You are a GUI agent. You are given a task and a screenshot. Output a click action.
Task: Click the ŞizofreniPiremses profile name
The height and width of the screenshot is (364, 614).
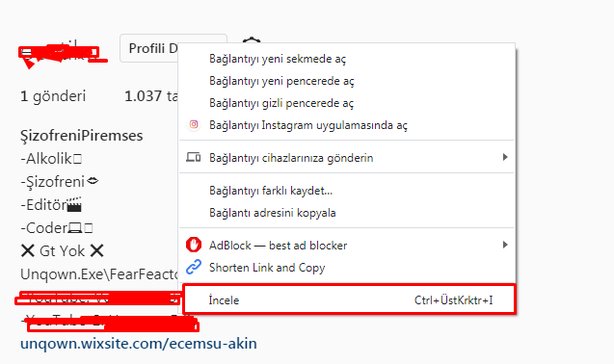pos(81,136)
